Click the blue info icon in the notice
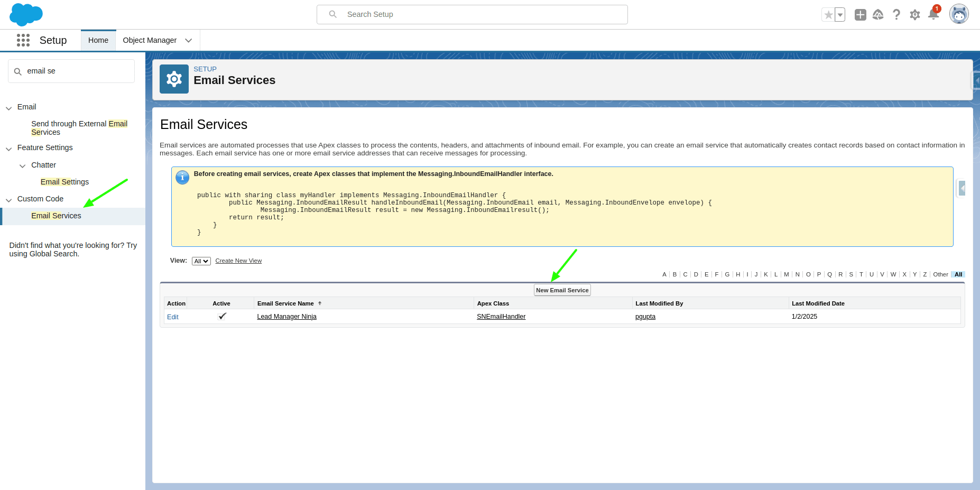Viewport: 980px width, 490px height. (182, 178)
